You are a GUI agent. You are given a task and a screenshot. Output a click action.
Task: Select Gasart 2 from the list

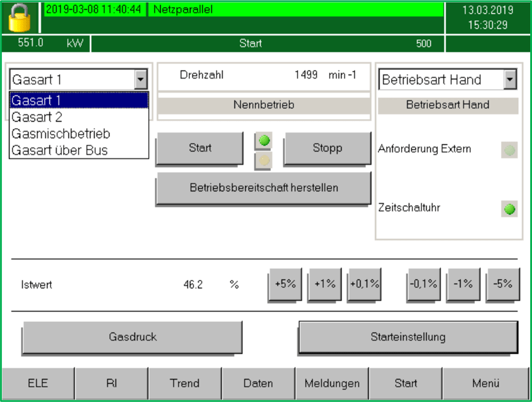pos(37,117)
